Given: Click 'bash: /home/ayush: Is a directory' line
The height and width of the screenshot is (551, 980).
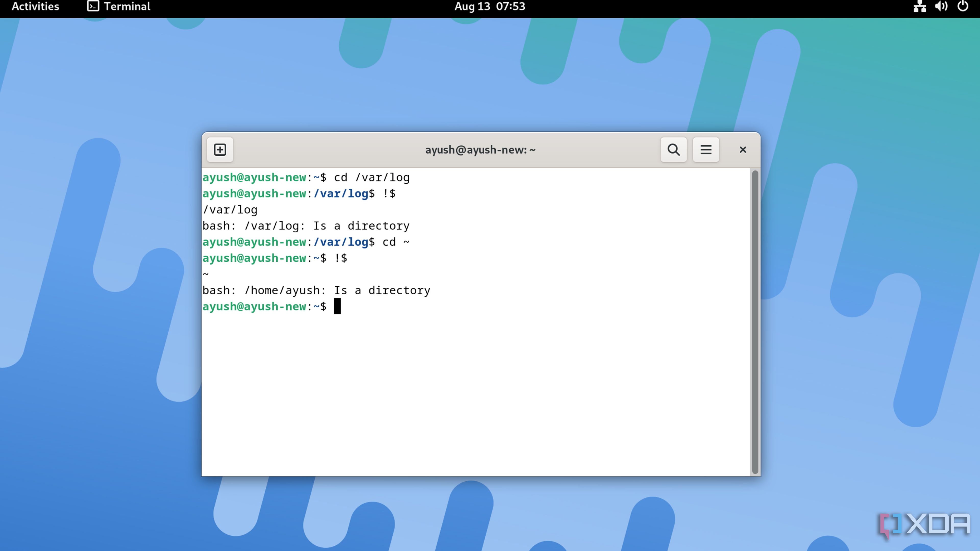Looking at the screenshot, I should click(x=316, y=290).
